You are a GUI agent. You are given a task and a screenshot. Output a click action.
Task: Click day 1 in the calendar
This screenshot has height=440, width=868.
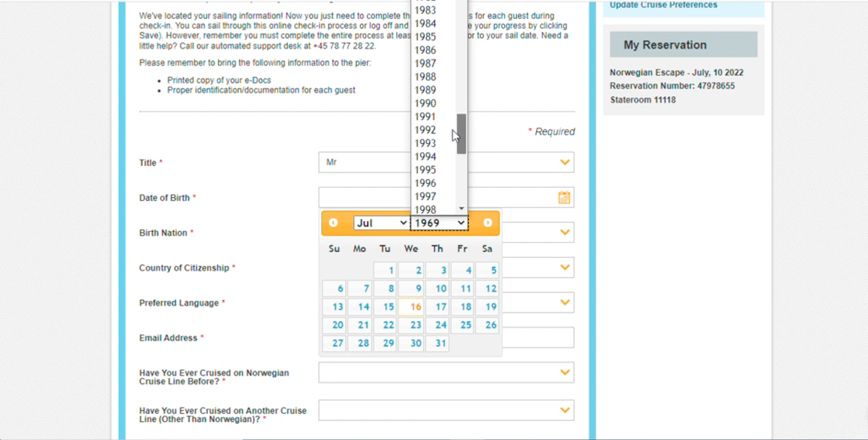click(x=385, y=270)
